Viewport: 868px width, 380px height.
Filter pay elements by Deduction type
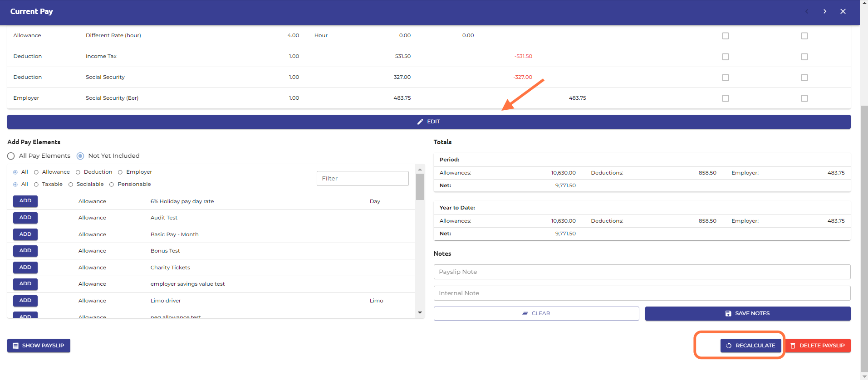78,172
